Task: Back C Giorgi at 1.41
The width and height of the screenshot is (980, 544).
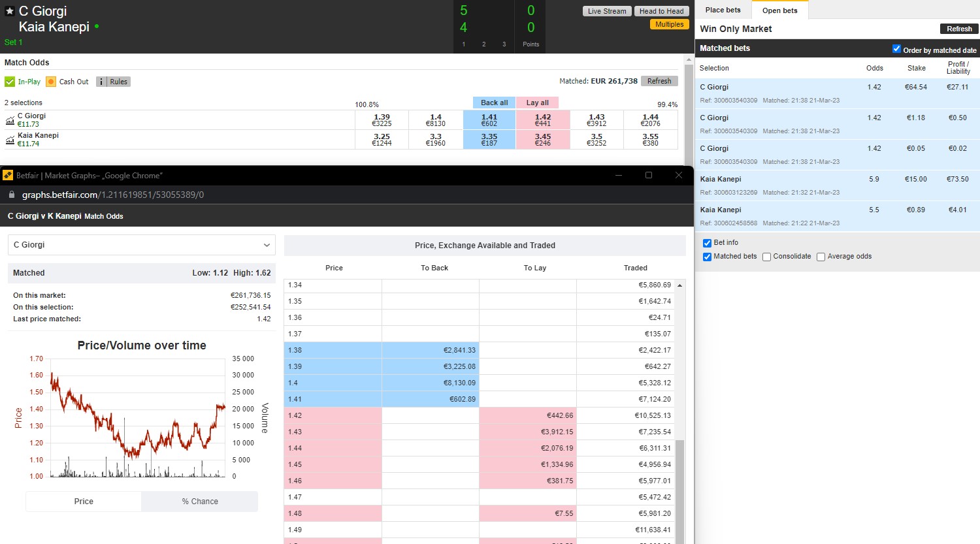Action: click(489, 120)
